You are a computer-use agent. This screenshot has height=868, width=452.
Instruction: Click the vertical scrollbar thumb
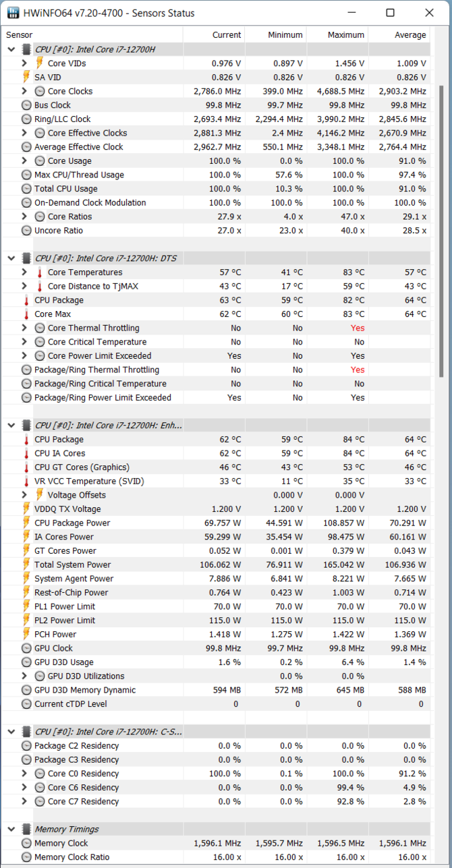coord(441,231)
